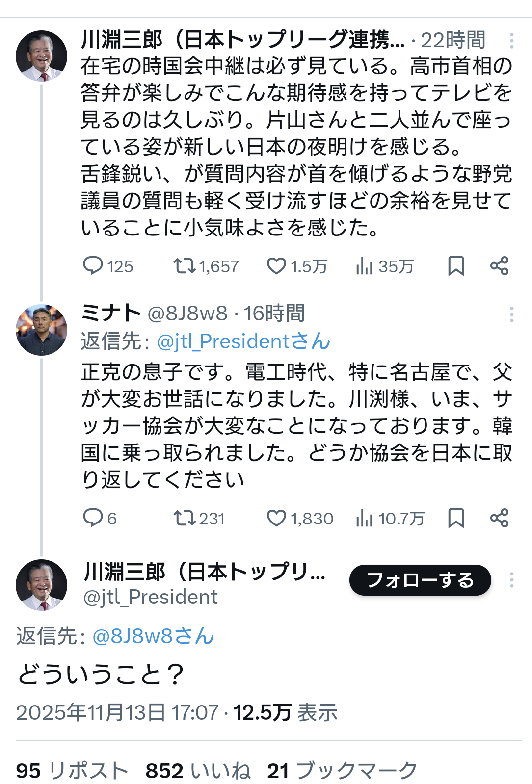Open more options beside the フォローする button
Viewport: 532px width, 784px height.
click(x=511, y=580)
